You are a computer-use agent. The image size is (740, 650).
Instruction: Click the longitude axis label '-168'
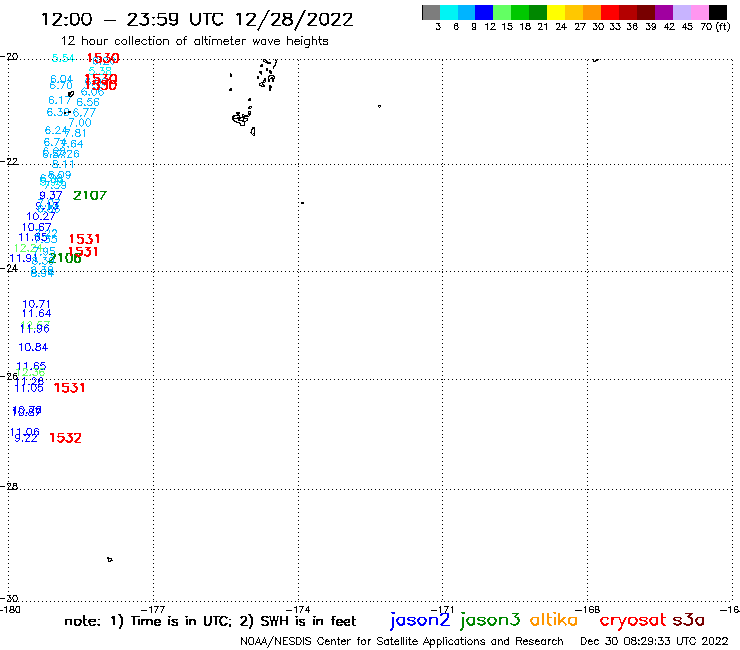tap(588, 610)
